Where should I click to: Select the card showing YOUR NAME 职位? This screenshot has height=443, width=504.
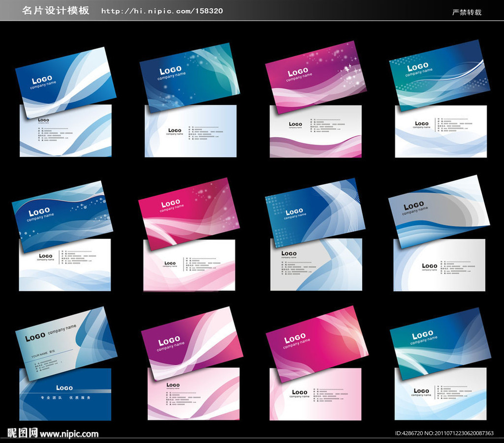click(x=66, y=344)
